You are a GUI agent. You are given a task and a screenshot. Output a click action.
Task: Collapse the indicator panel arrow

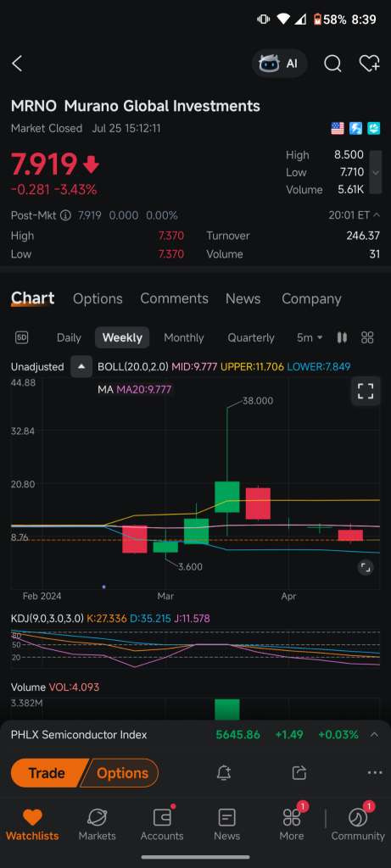tap(81, 366)
